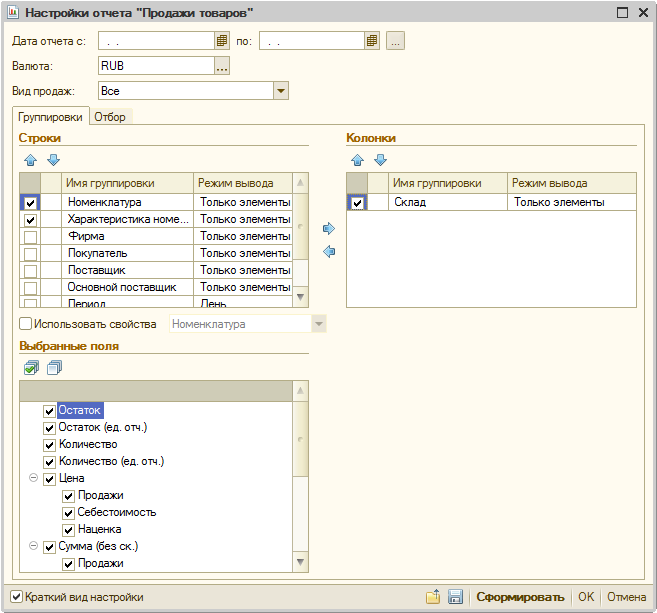Click the load settings folder icon
The width and height of the screenshot is (657, 613).
tap(433, 597)
